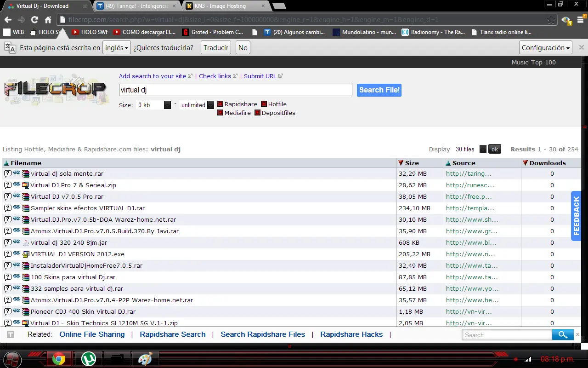Click the blue search magnifier button in bottom bar
Screen dimensions: 588x368
pyautogui.click(x=563, y=335)
